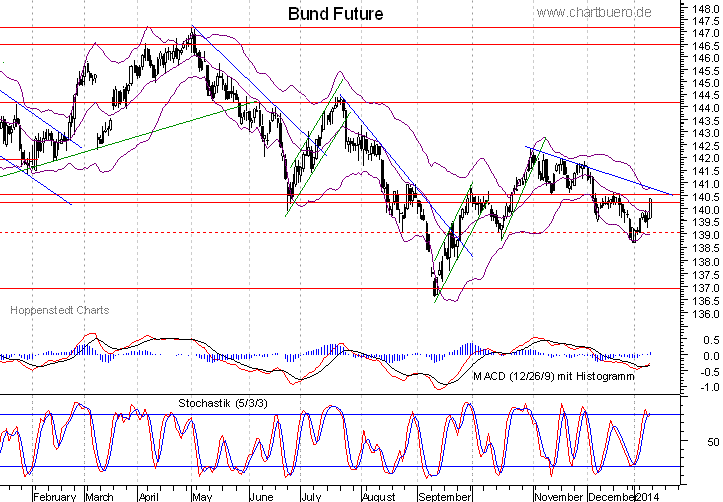Click the 141.0 price axis value
This screenshot has width=723, height=502.
705,184
